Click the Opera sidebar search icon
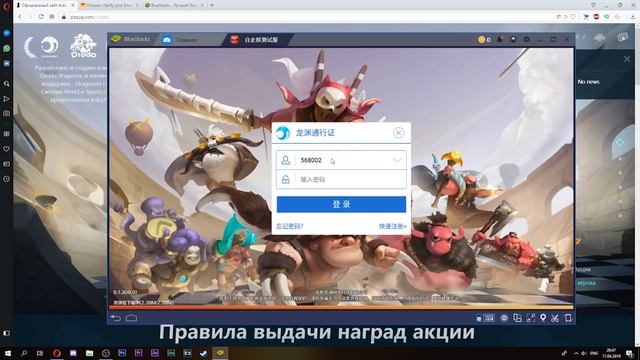640x360 pixels. point(7,83)
